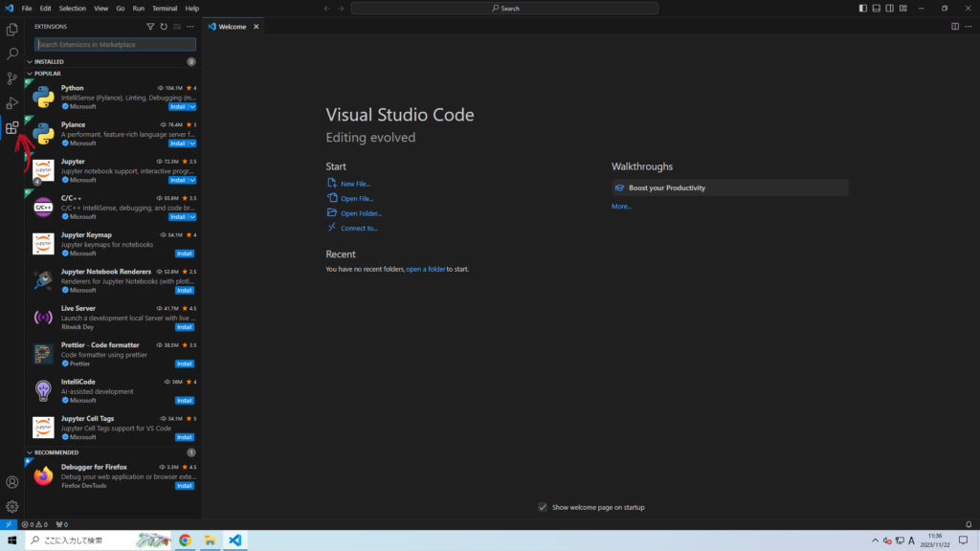
Task: Open the Search view in activity bar
Action: tap(11, 54)
